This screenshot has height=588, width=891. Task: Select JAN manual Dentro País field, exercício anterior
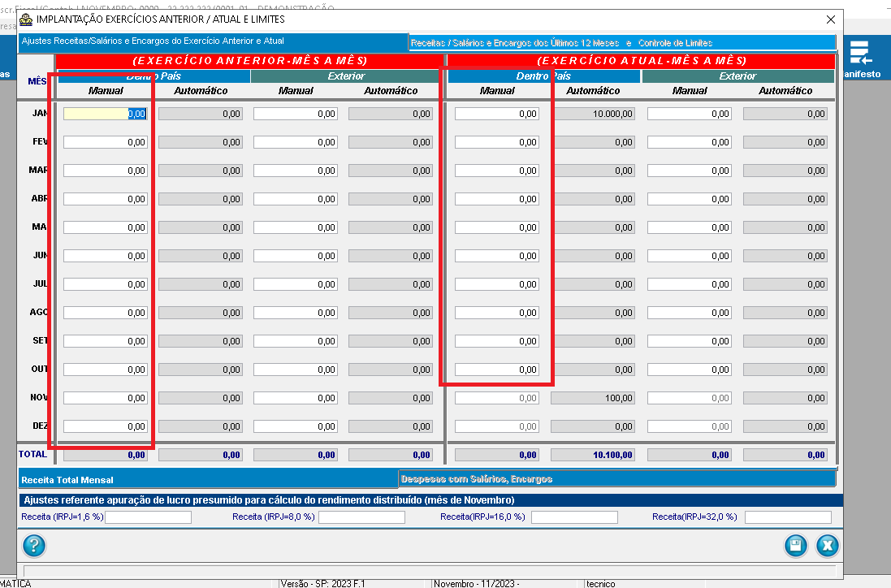coord(106,114)
